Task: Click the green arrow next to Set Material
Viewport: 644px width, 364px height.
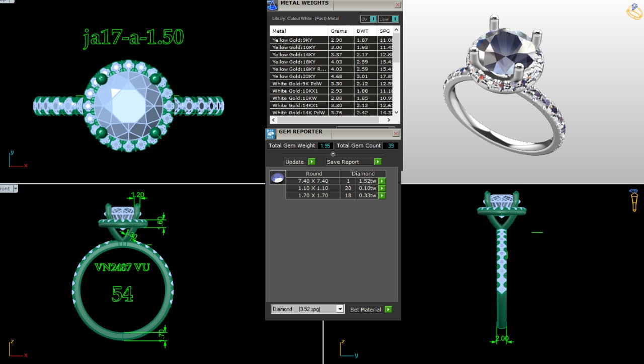Action: click(388, 309)
